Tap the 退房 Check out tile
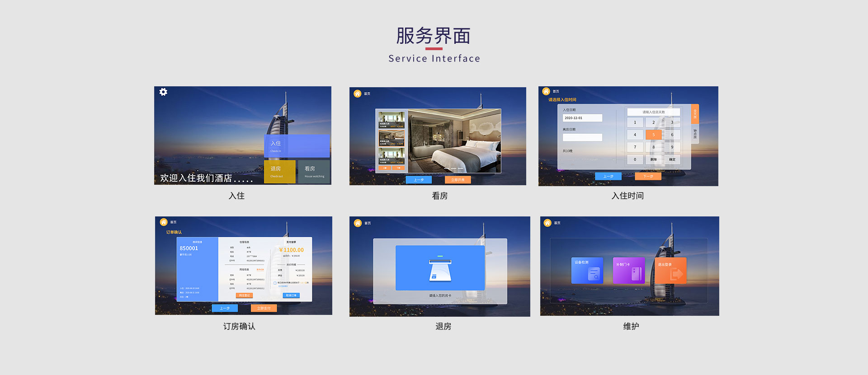Image resolution: width=868 pixels, height=375 pixels. (x=280, y=172)
